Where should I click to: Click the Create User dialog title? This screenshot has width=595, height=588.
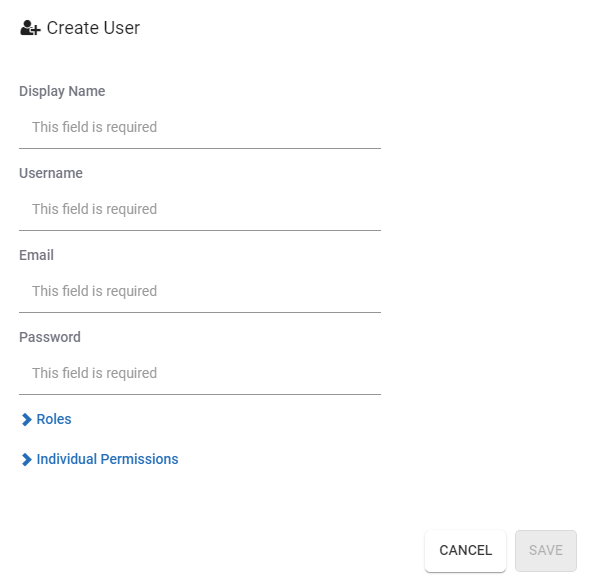pos(93,28)
